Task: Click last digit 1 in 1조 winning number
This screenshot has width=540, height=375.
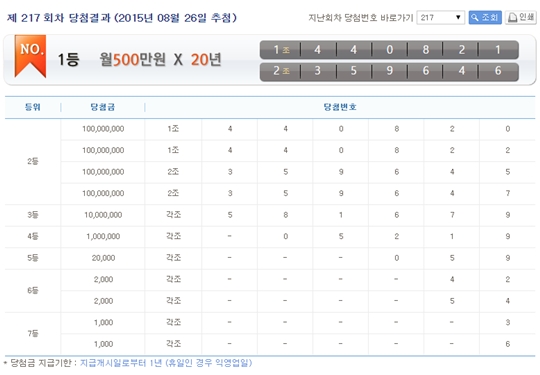Action: click(498, 50)
